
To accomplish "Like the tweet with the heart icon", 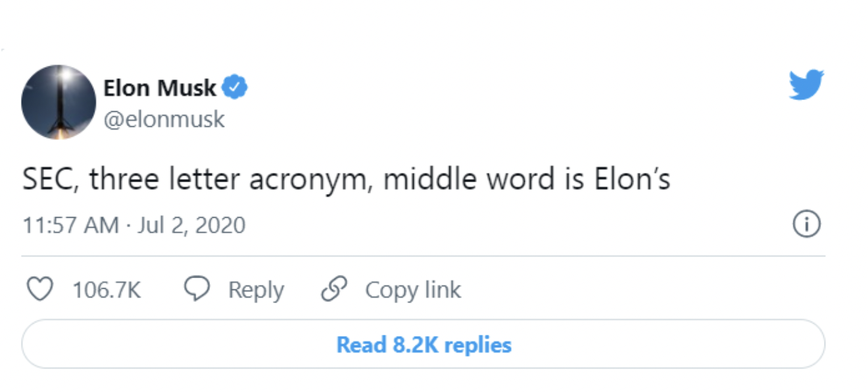I will 41,290.
